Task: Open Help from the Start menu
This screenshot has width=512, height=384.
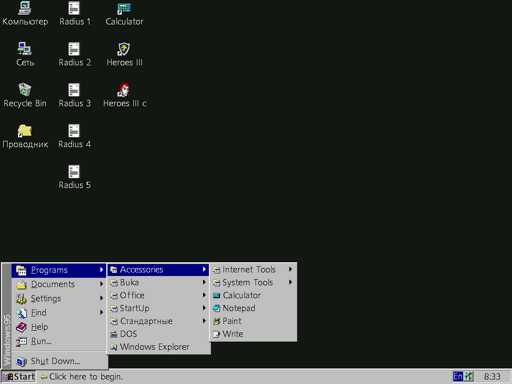Action: 59,327
